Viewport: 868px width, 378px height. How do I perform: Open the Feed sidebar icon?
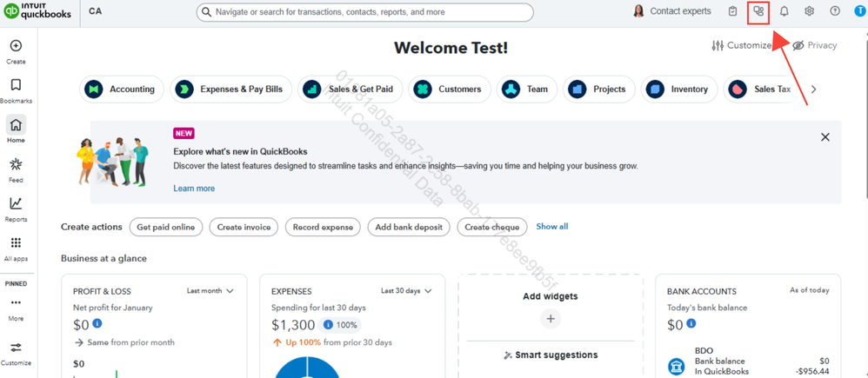[16, 164]
